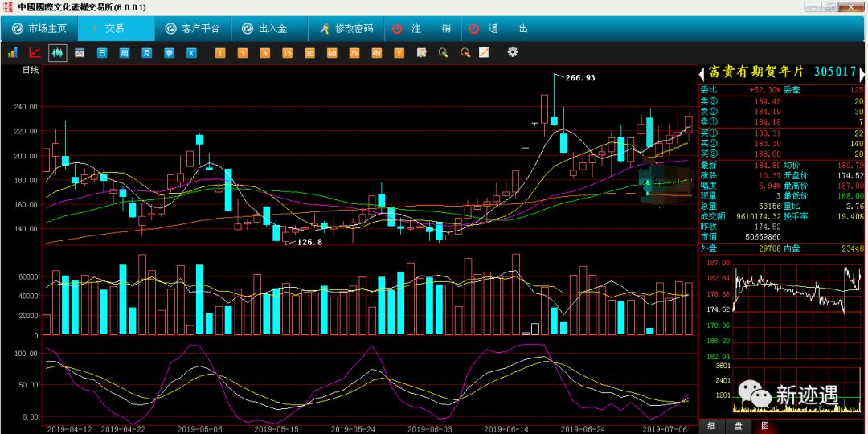Select the 5-minute interval button
Viewport: 868px width, 434px height.
coord(264,53)
